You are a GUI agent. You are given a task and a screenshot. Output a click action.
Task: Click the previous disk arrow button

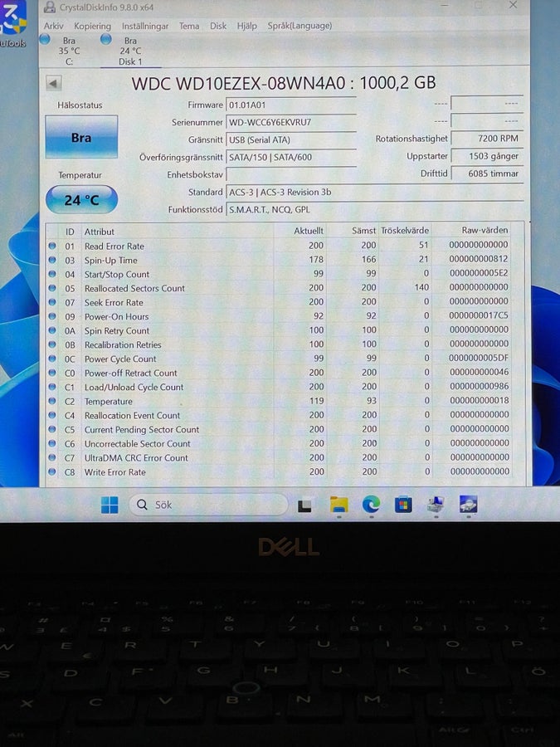[53, 84]
